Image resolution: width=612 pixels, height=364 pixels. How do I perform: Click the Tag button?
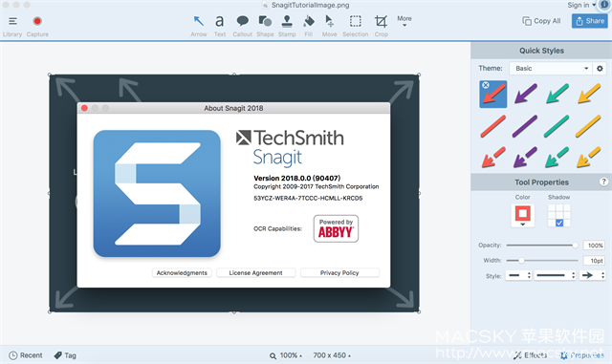(x=65, y=355)
